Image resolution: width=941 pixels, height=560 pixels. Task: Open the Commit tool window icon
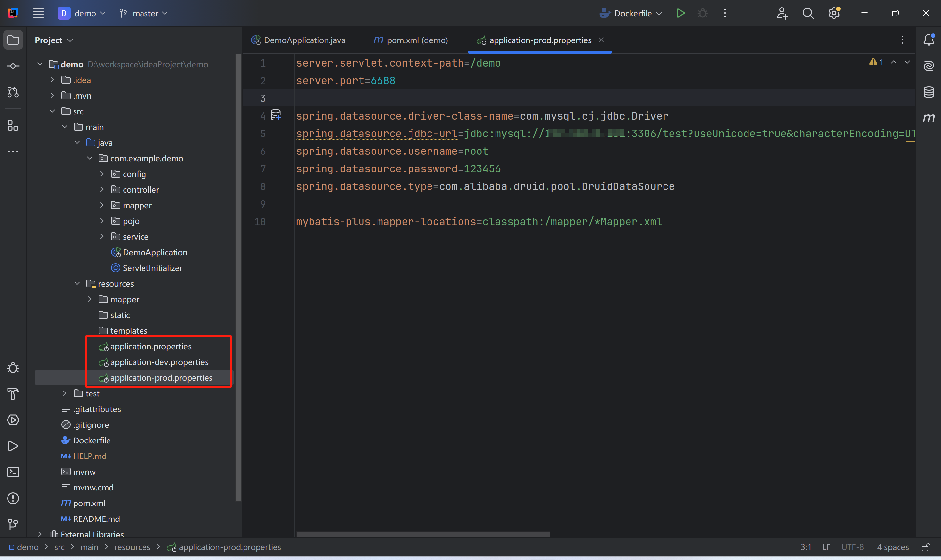click(x=13, y=66)
